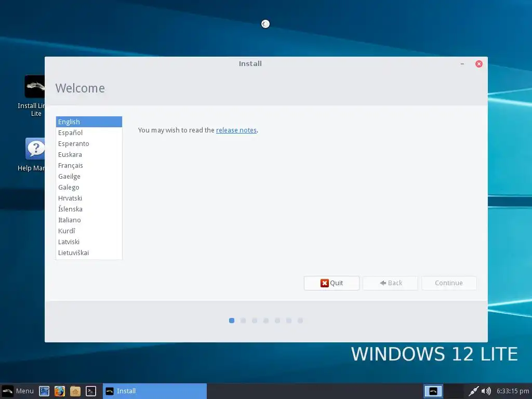
Task: Open the file manager folder icon in the taskbar
Action: pyautogui.click(x=75, y=391)
